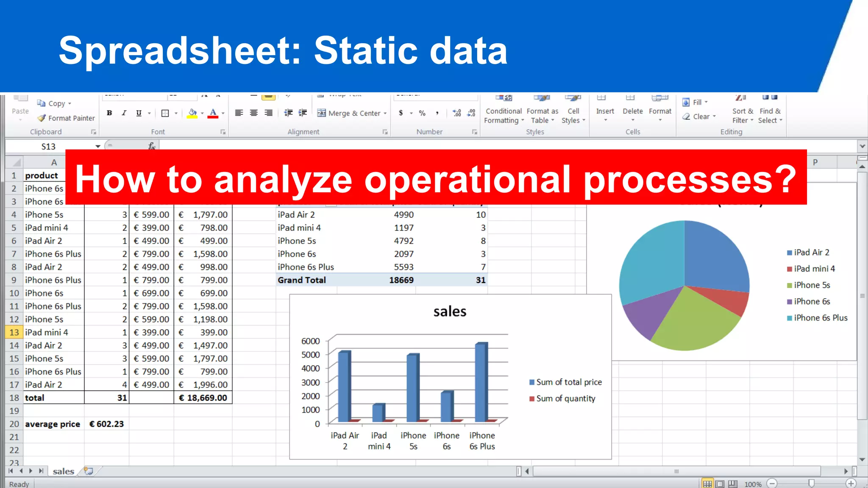The height and width of the screenshot is (488, 868).
Task: Go to the first sheet
Action: pyautogui.click(x=11, y=471)
